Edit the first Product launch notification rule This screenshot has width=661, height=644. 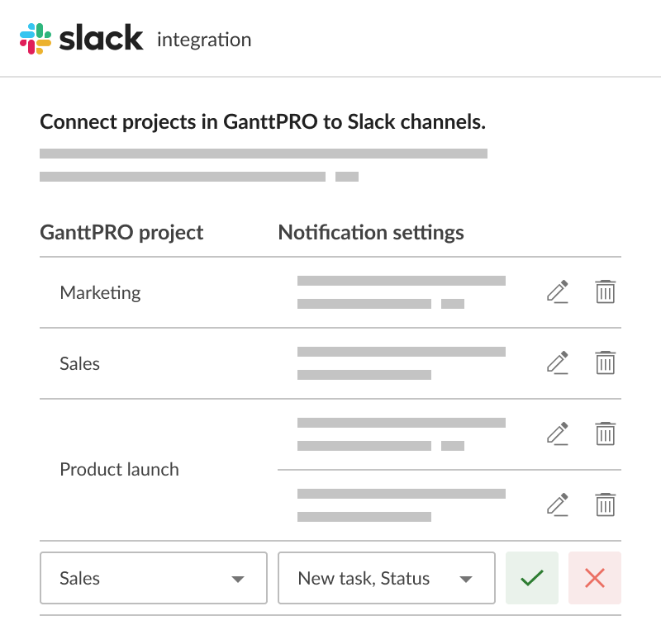558,433
